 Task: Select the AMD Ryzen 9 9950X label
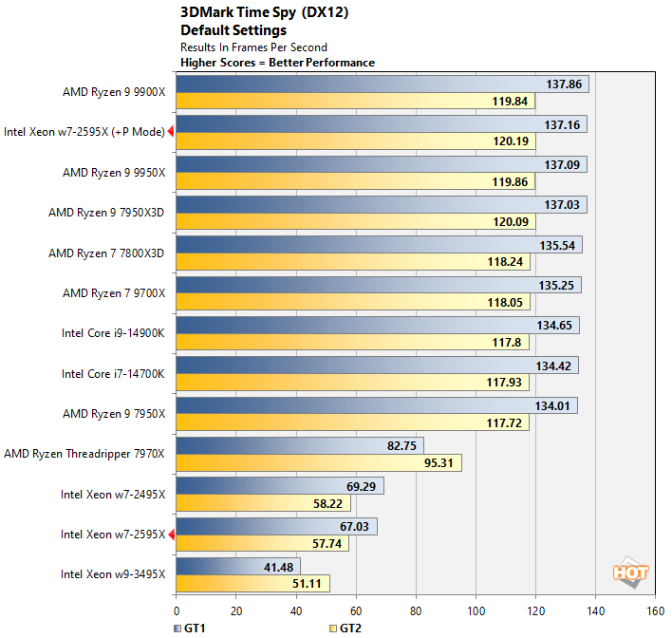tap(114, 173)
